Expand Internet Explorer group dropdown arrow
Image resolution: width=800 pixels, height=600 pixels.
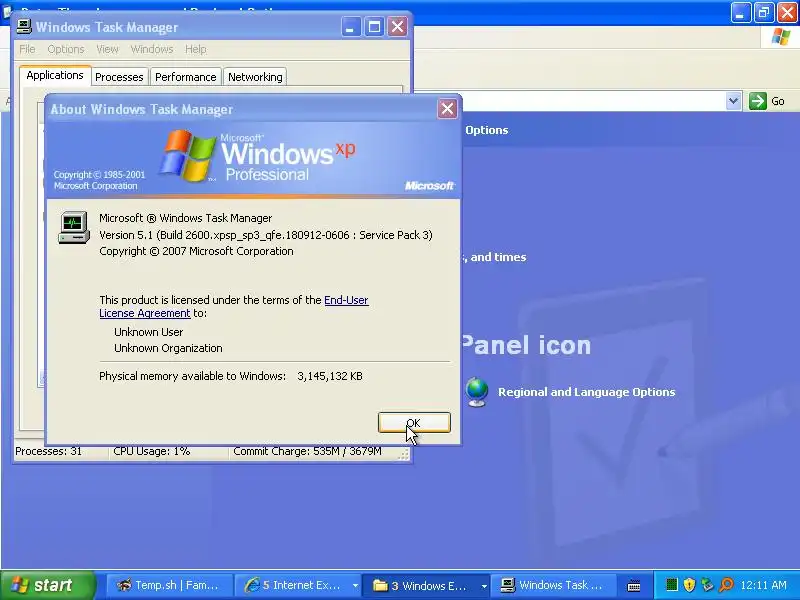(x=355, y=586)
